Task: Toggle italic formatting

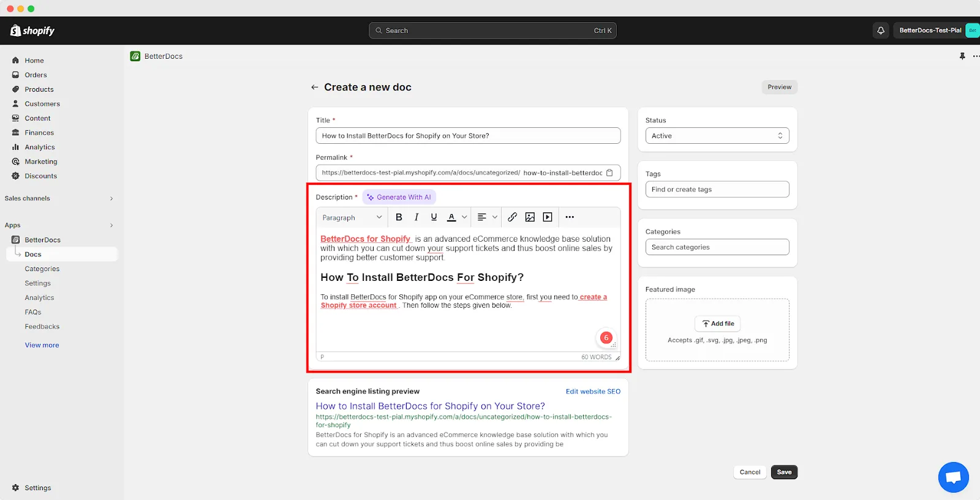Action: click(x=417, y=217)
